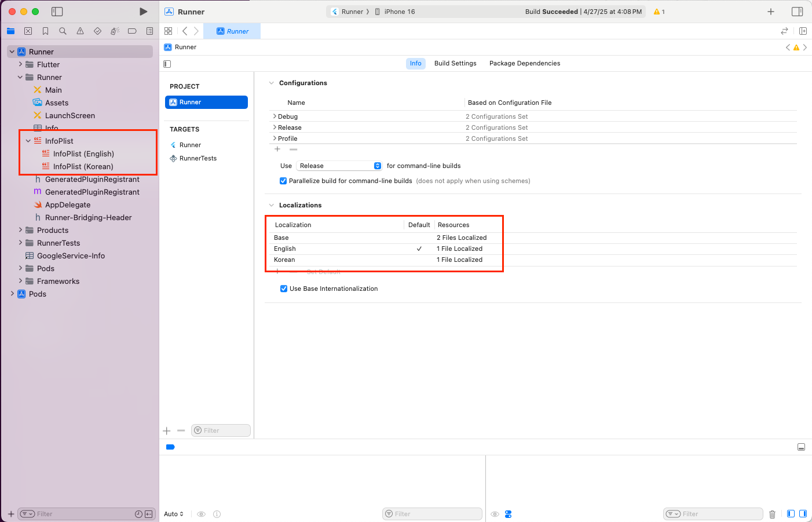This screenshot has height=522, width=812.
Task: Open the Test navigator diamond icon
Action: pos(97,31)
